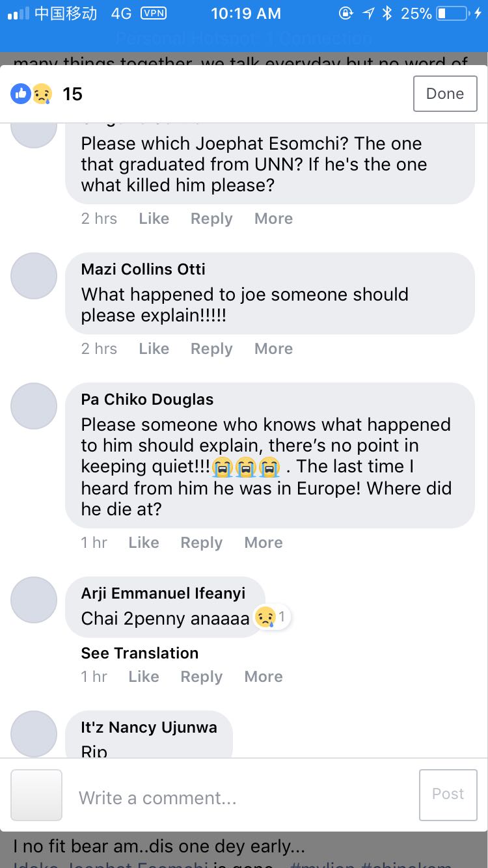Screen dimensions: 488x868
Task: Tap Mazi Collins Otti's profile picture
Action: click(34, 276)
